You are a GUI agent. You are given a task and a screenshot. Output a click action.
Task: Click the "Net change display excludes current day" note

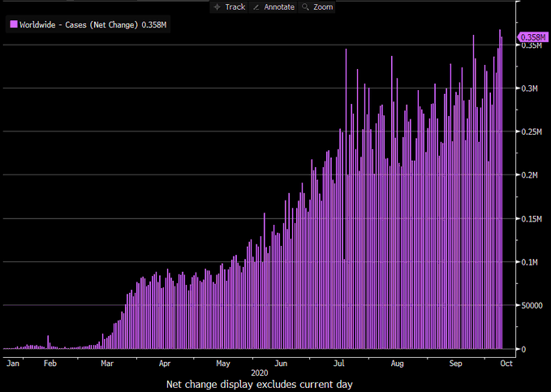[x=260, y=384]
